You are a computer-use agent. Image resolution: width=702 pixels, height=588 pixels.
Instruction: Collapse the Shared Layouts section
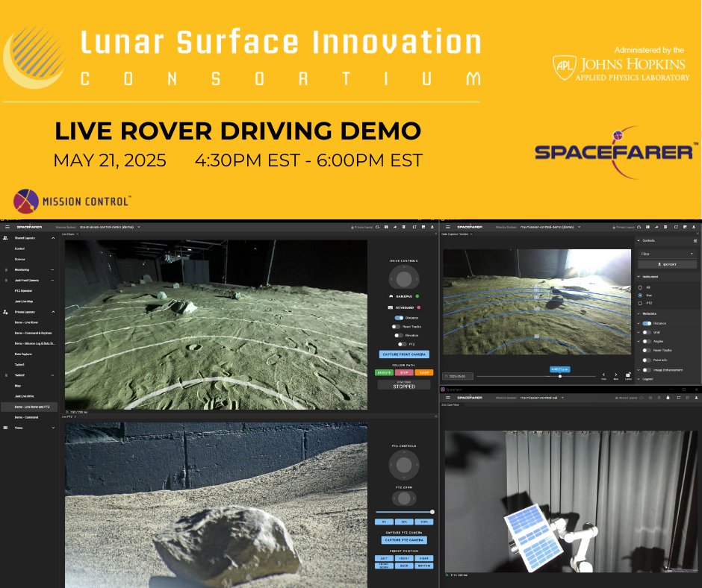[53, 238]
